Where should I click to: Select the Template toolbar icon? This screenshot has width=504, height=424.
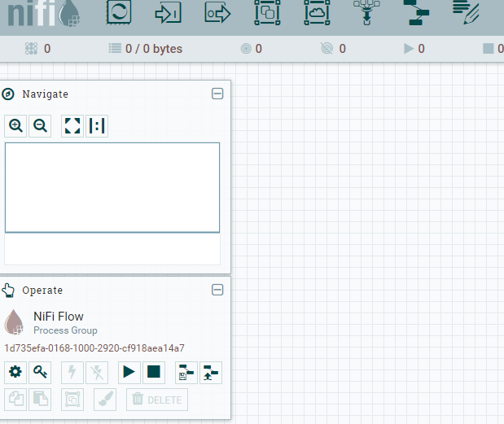coord(416,13)
